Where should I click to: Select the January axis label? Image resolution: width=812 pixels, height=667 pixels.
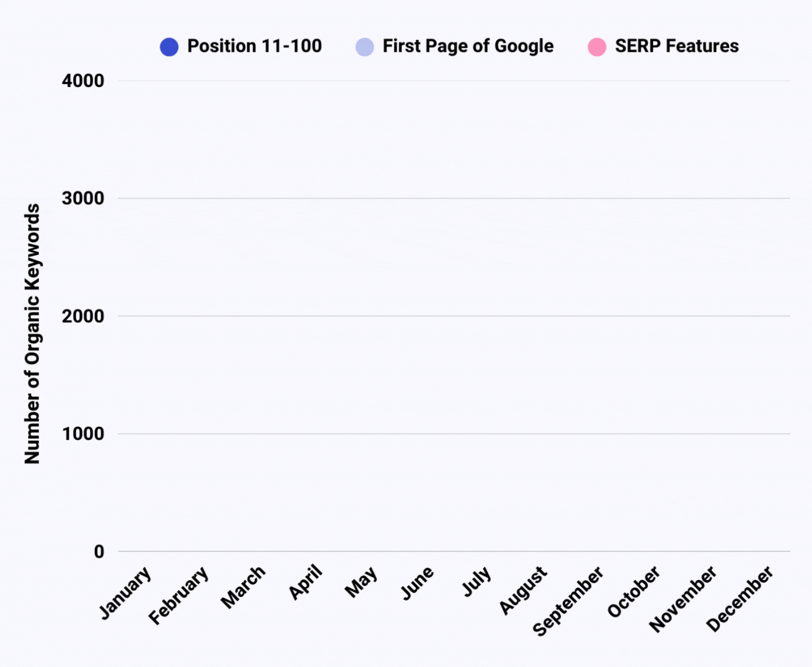[x=126, y=592]
